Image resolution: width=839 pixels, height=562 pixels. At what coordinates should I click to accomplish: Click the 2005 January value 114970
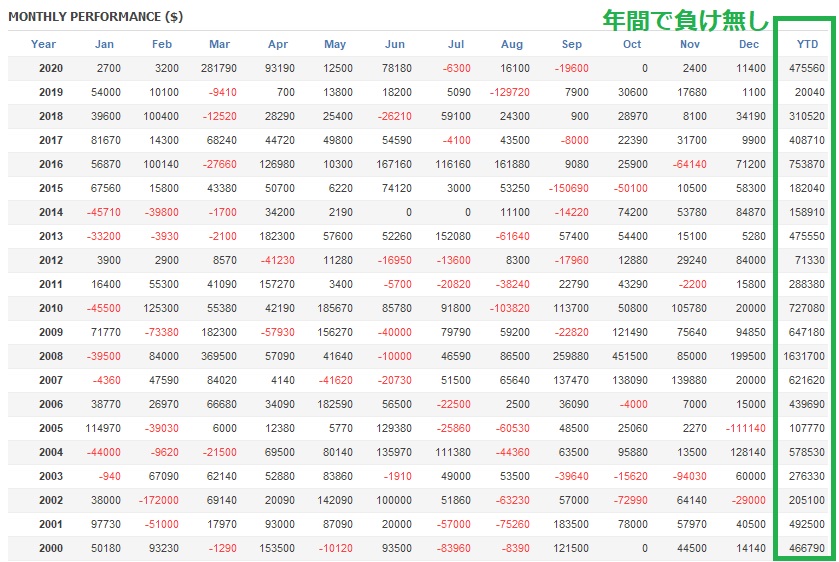tap(103, 428)
